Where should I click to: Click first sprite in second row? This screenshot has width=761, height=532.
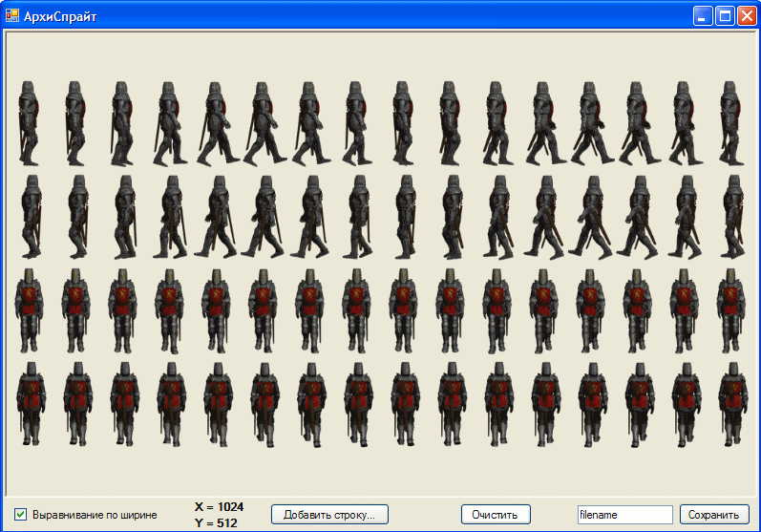point(32,217)
